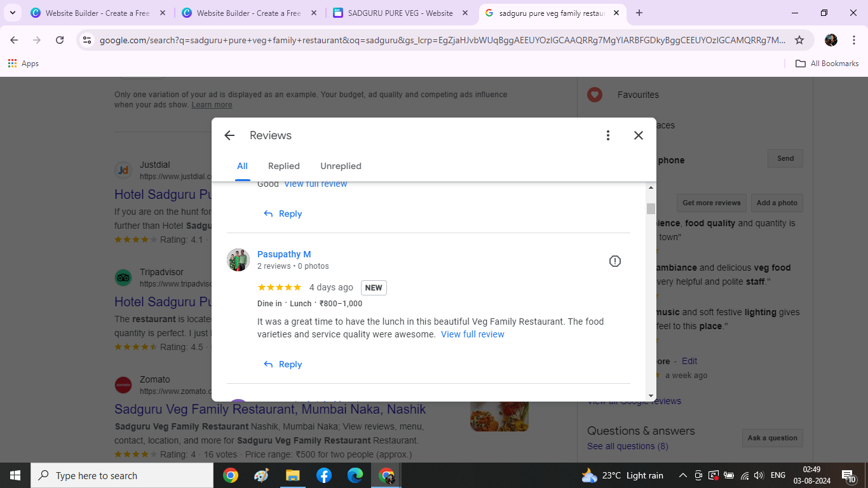Viewport: 868px width, 488px height.
Task: Open weather widget showing 23°C Light rain
Action: pyautogui.click(x=622, y=475)
